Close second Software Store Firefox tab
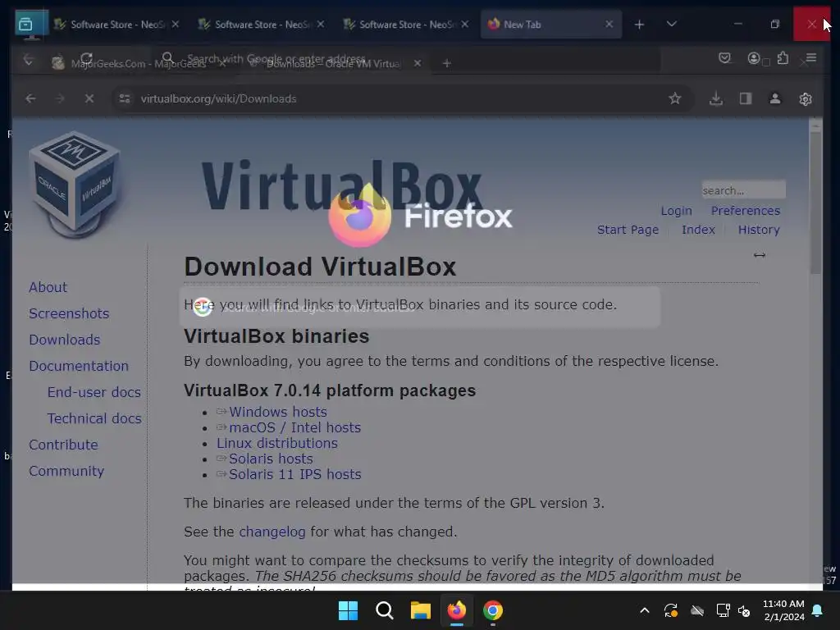This screenshot has height=630, width=840. pyautogui.click(x=321, y=24)
